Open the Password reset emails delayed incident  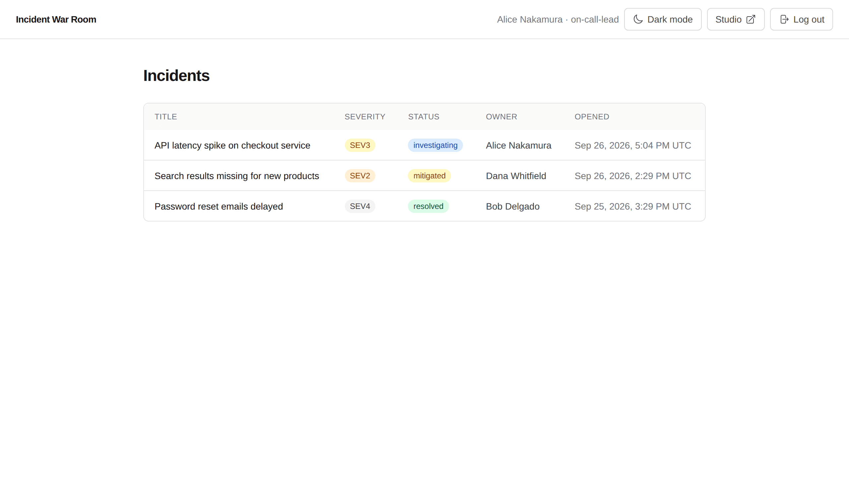tap(219, 207)
